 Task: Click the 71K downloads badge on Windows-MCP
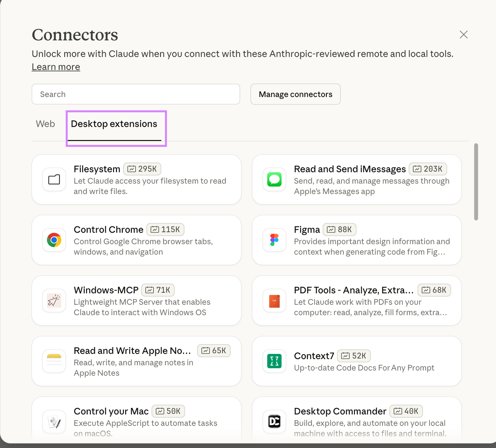[158, 290]
